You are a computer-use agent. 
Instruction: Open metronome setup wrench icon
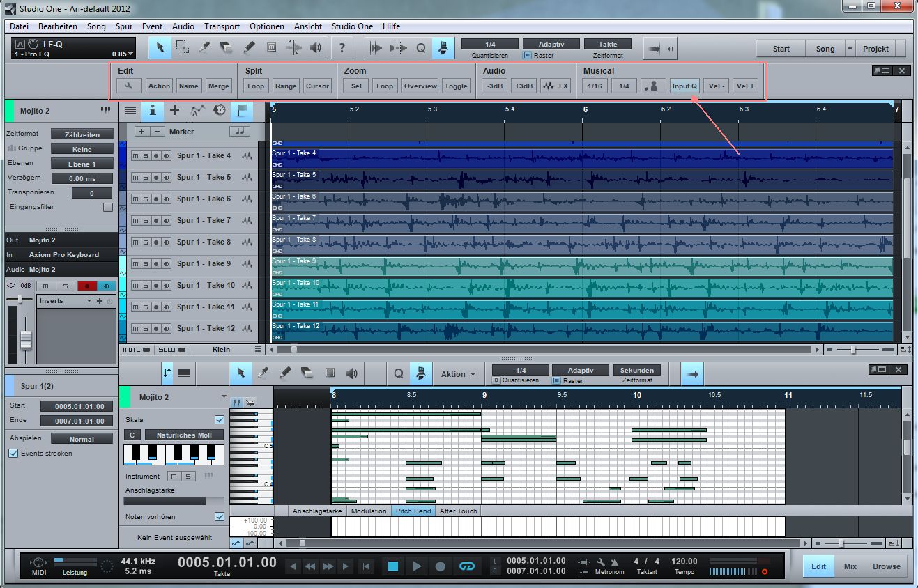[x=601, y=562]
